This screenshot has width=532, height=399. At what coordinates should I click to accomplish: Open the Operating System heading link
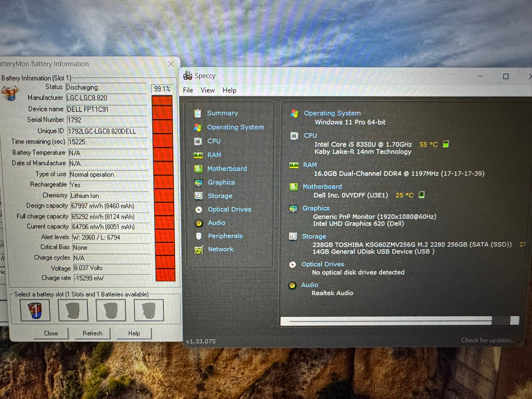(x=332, y=113)
